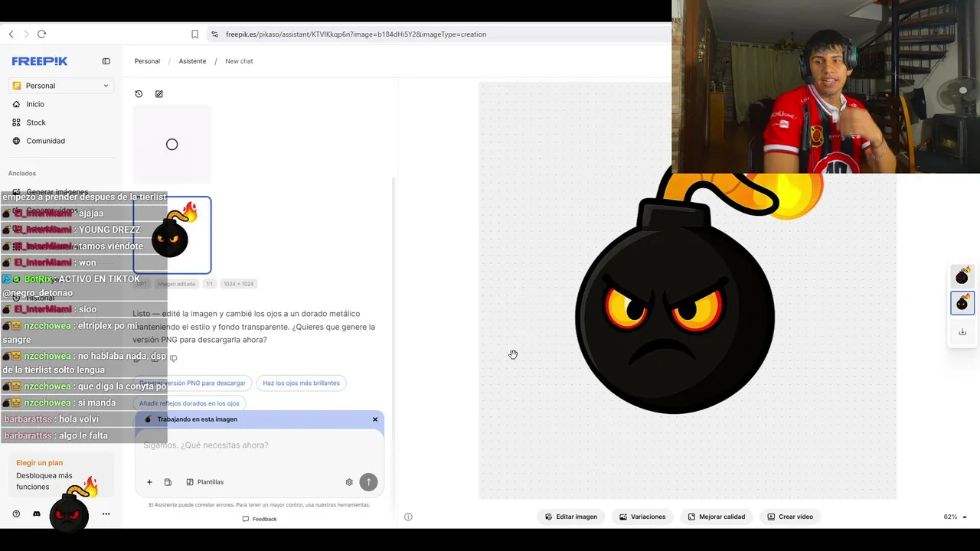Image resolution: width=980 pixels, height=551 pixels.
Task: Open help question-mark icon
Action: (16, 514)
